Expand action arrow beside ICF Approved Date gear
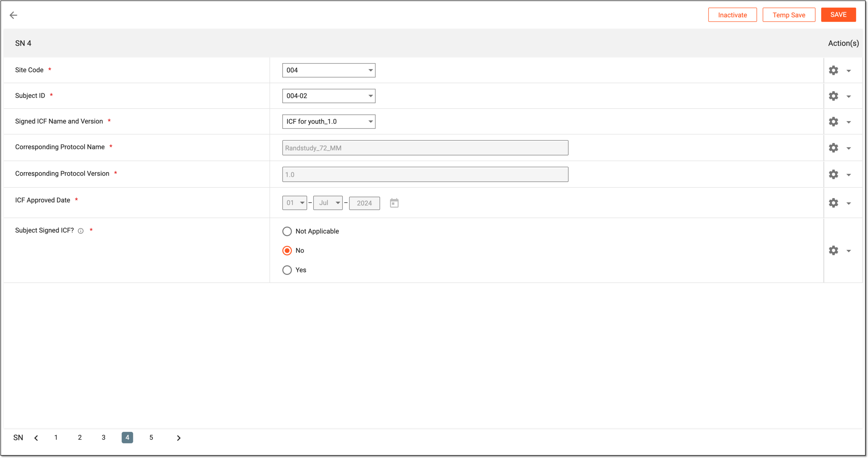Screen dimensions: 868x458 tap(849, 203)
